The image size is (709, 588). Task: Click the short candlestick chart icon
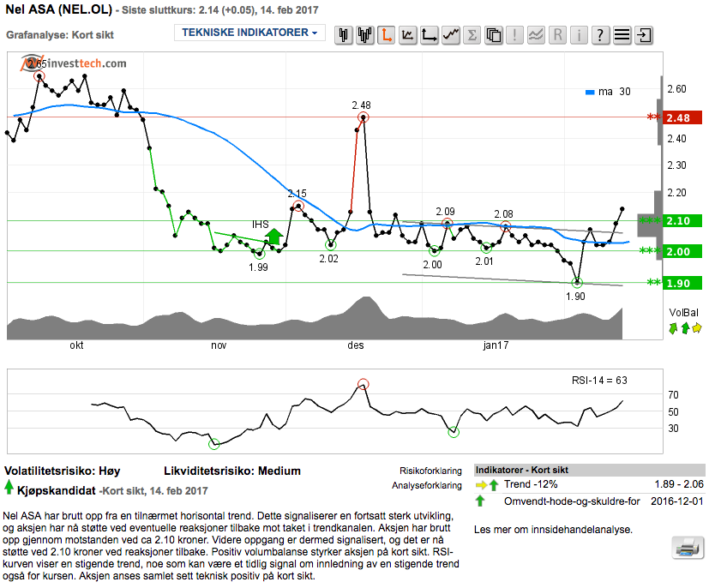[x=344, y=35]
